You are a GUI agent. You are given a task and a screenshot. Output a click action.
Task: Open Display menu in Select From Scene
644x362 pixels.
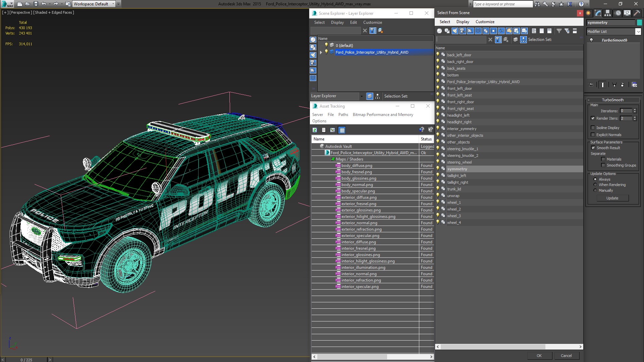coord(463,22)
